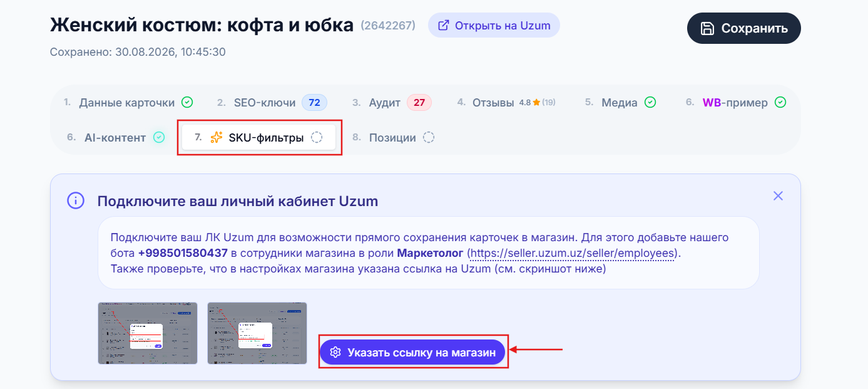This screenshot has height=389, width=868.
Task: Close the Uzum connection notice
Action: tap(778, 196)
